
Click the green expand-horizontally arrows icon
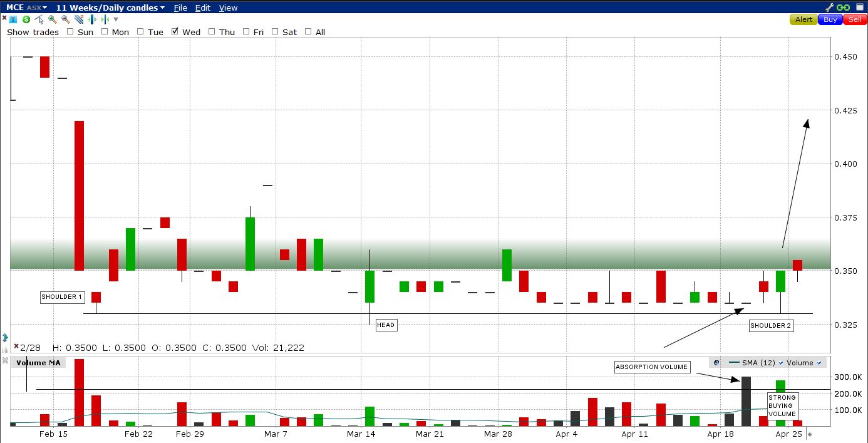pyautogui.click(x=92, y=19)
